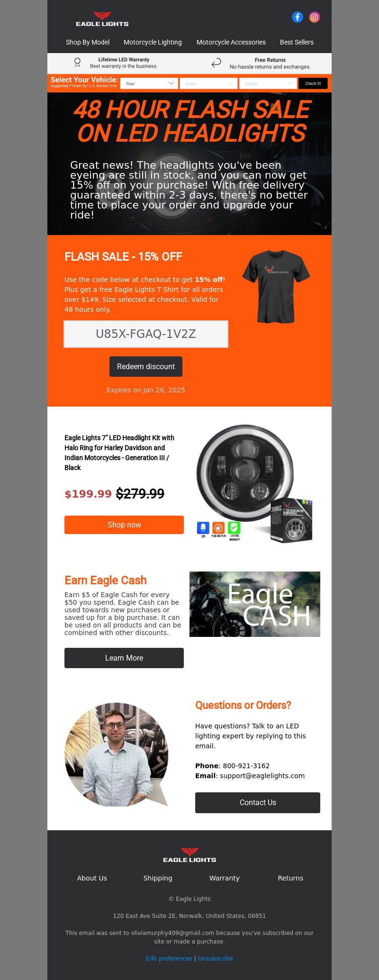Screen dimensions: 379x980
Task: Click Shop now for the headlight kit
Action: pos(124,525)
